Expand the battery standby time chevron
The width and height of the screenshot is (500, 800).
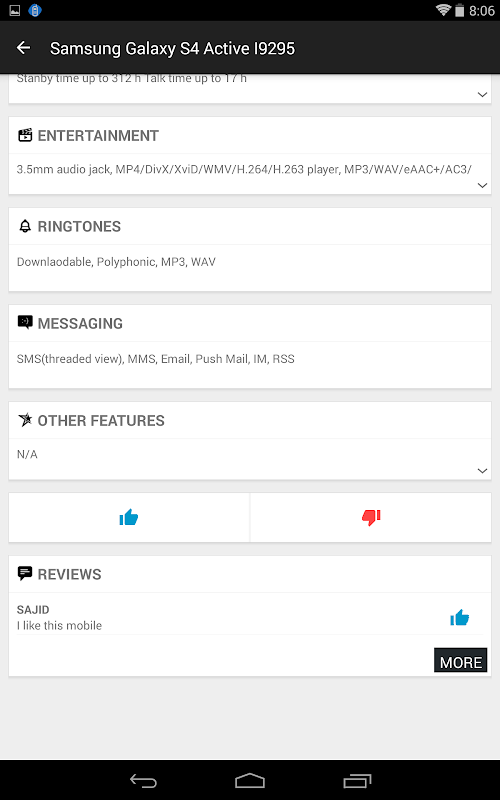(482, 94)
